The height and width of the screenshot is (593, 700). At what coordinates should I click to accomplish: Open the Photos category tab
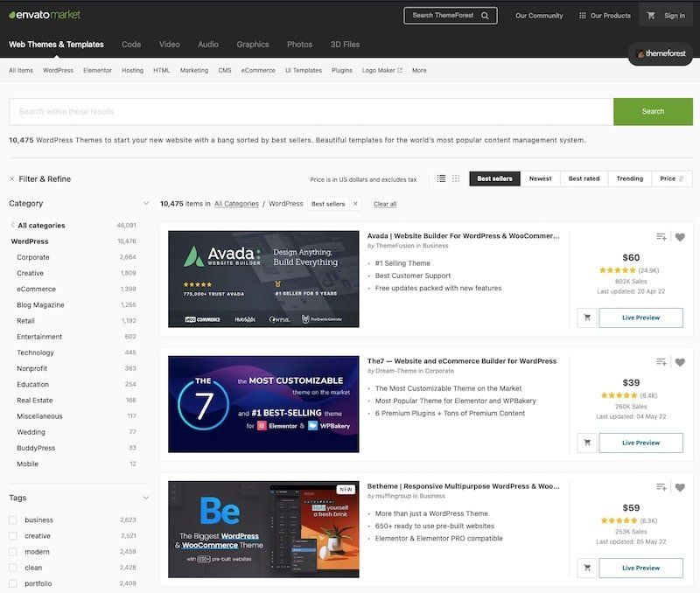click(x=299, y=45)
